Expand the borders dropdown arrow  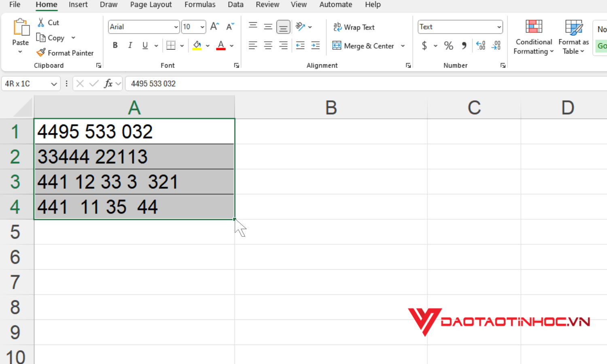point(182,46)
